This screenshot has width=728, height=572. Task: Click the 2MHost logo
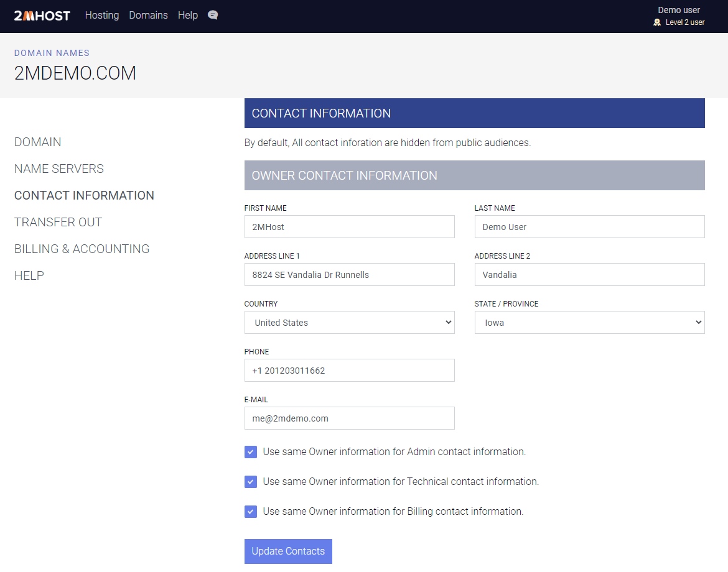pyautogui.click(x=42, y=16)
